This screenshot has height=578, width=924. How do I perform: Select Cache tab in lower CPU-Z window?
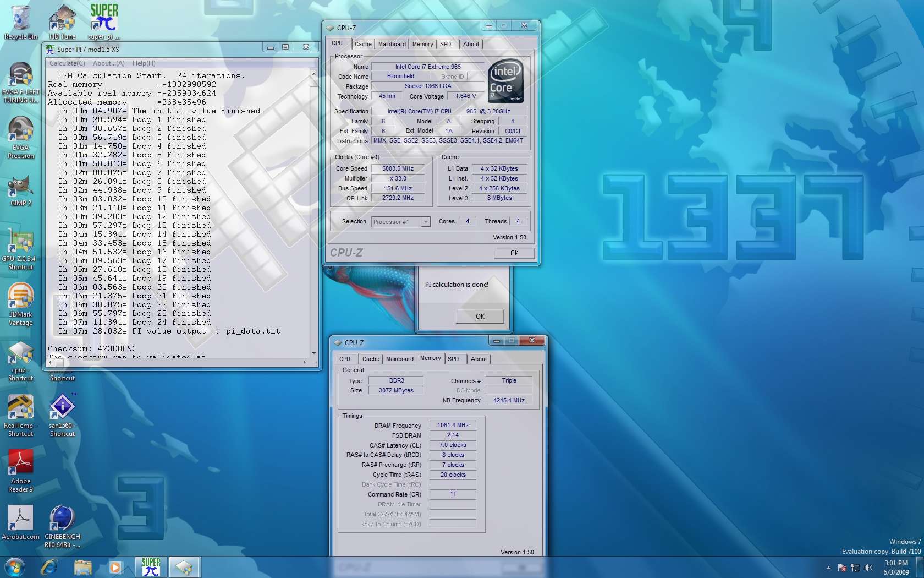[371, 359]
